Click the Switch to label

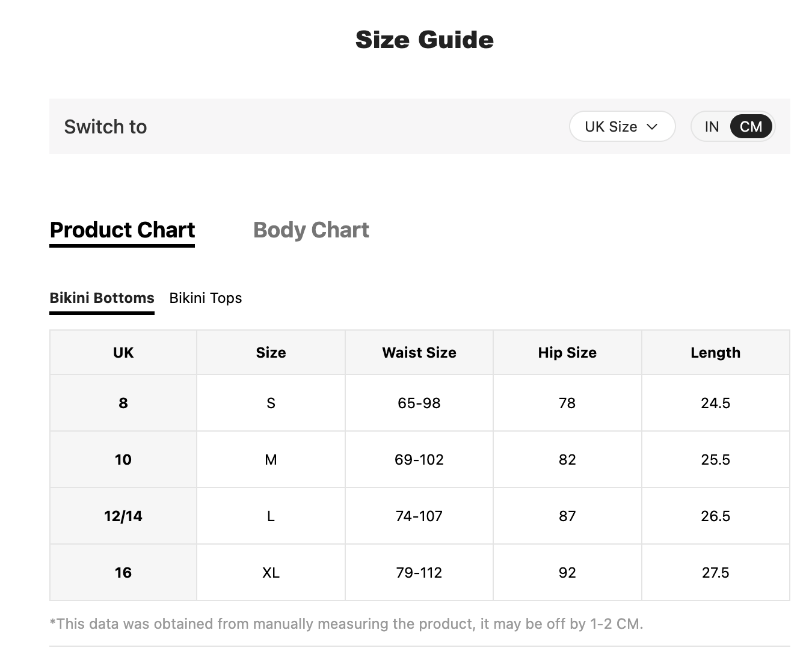pyautogui.click(x=105, y=126)
